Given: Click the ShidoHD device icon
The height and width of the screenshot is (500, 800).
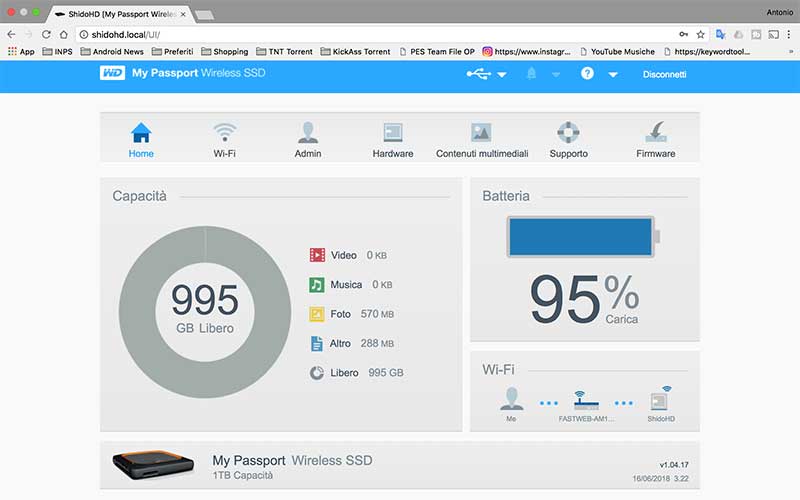Looking at the screenshot, I should pyautogui.click(x=661, y=398).
